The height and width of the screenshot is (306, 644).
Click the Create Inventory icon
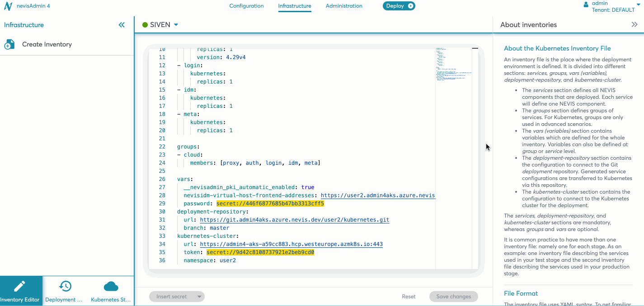9,44
